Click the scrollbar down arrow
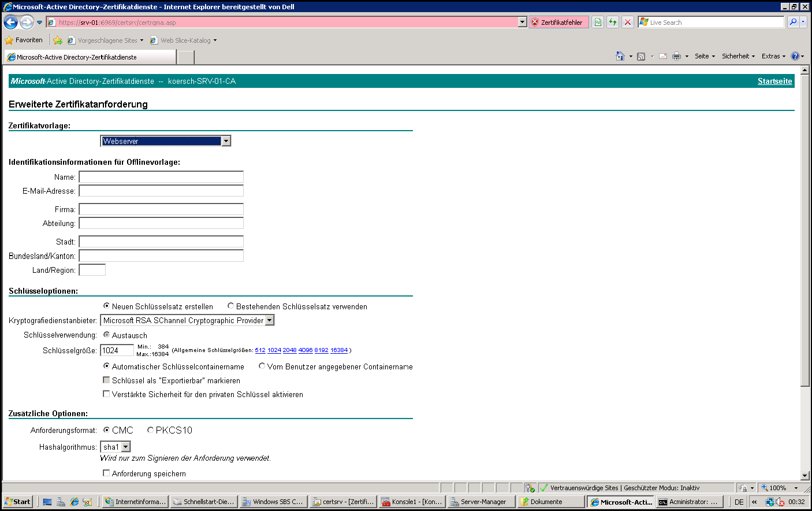This screenshot has height=511, width=812. click(x=805, y=476)
